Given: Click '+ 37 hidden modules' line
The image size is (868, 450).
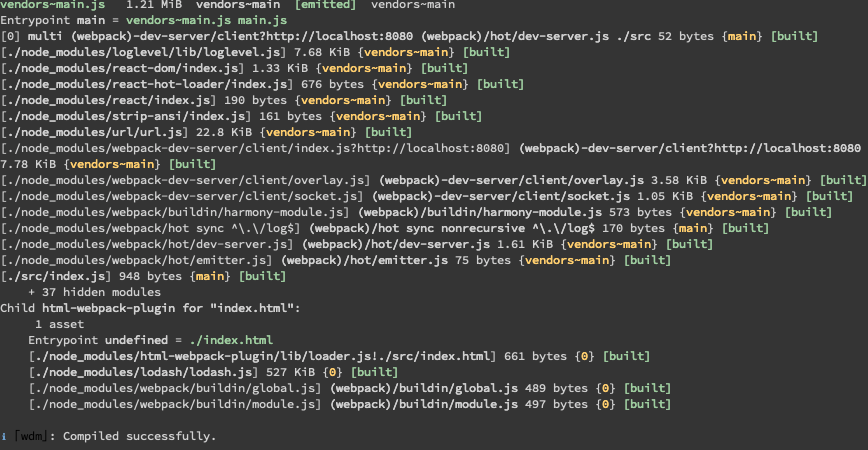Looking at the screenshot, I should pos(94,292).
